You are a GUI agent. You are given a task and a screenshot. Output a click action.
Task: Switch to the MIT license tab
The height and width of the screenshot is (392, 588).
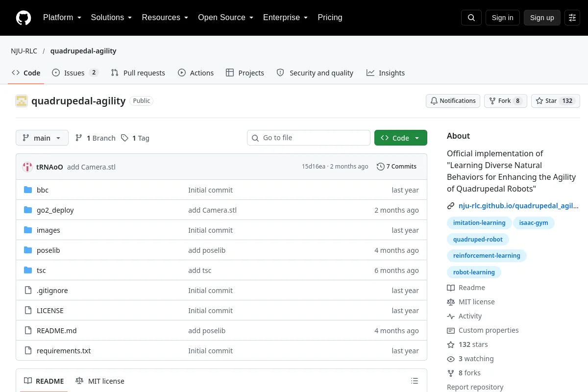(x=100, y=381)
